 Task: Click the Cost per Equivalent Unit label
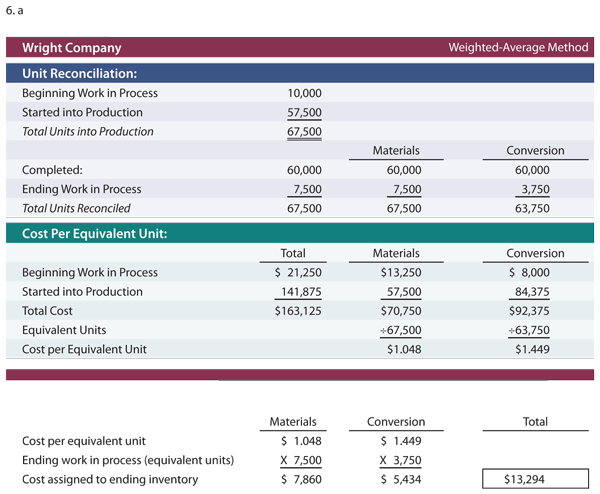coord(84,349)
